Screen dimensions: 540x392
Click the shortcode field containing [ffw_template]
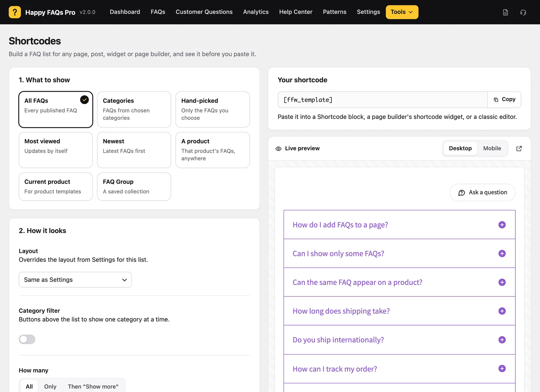click(383, 100)
